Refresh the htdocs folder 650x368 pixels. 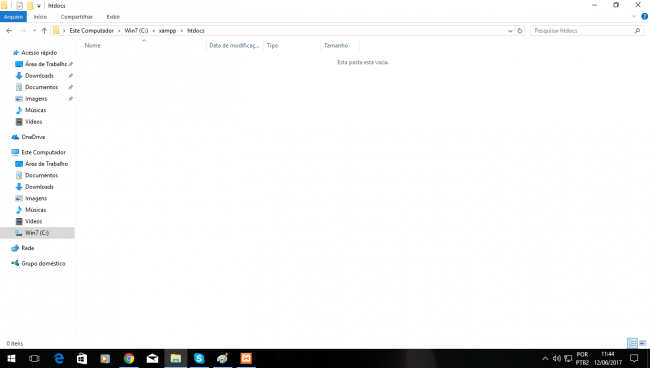click(x=520, y=31)
